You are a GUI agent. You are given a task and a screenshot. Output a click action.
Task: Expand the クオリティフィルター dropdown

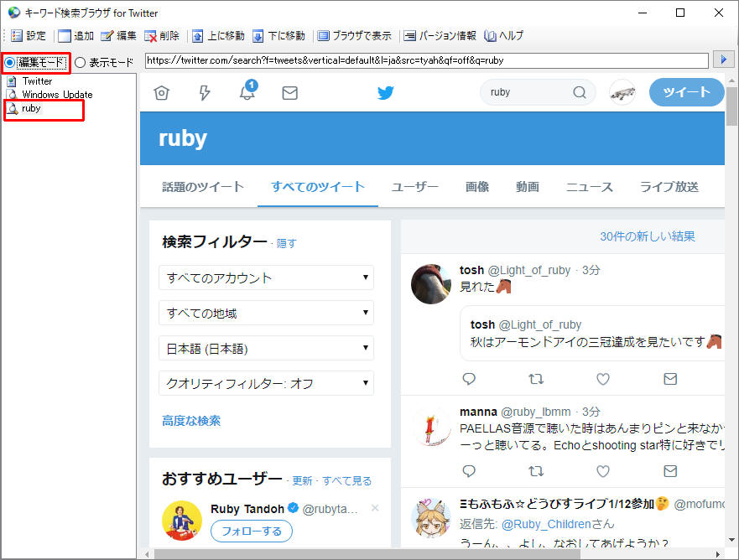(266, 383)
